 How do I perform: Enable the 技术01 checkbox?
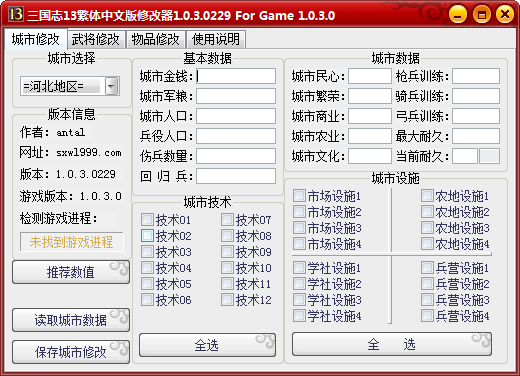click(147, 220)
